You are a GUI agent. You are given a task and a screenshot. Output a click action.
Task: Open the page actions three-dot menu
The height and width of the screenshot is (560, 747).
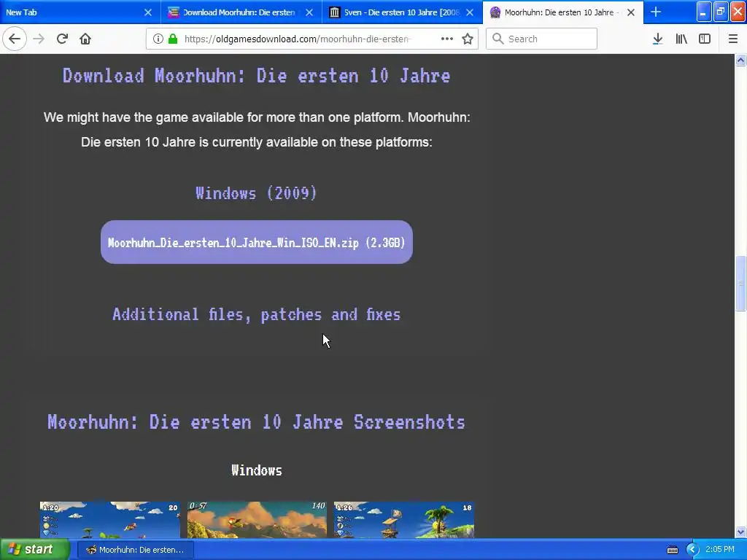(x=447, y=39)
